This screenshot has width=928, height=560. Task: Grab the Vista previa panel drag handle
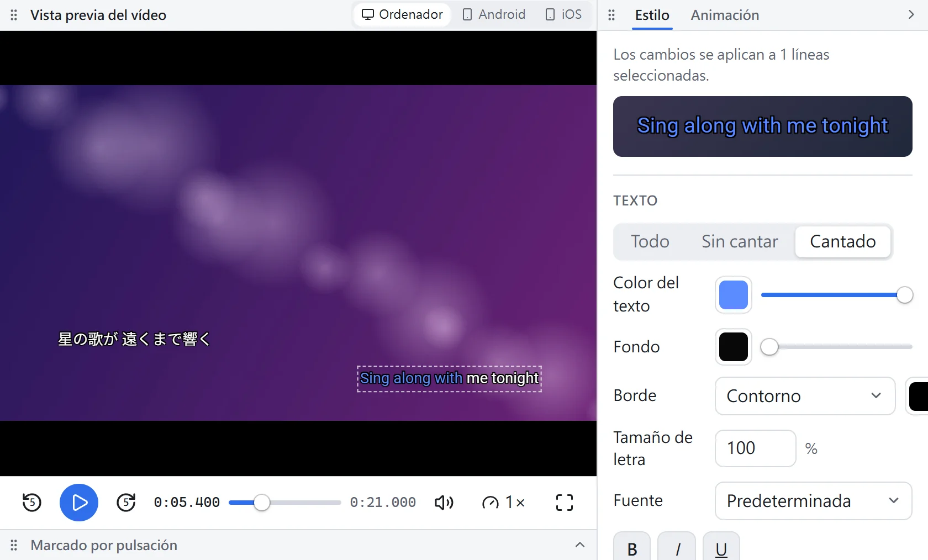click(14, 15)
